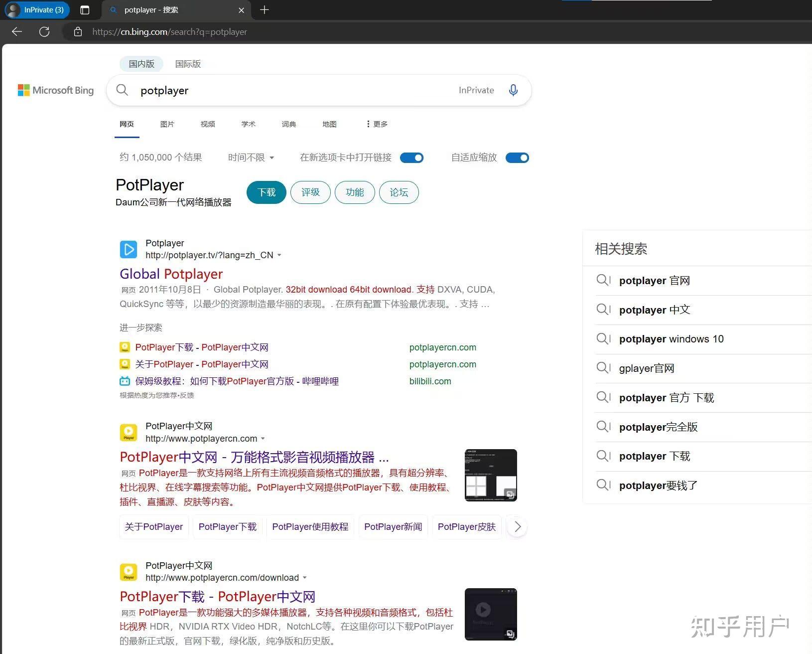Open the 时间不限 filter dropdown
The image size is (812, 654).
point(251,158)
